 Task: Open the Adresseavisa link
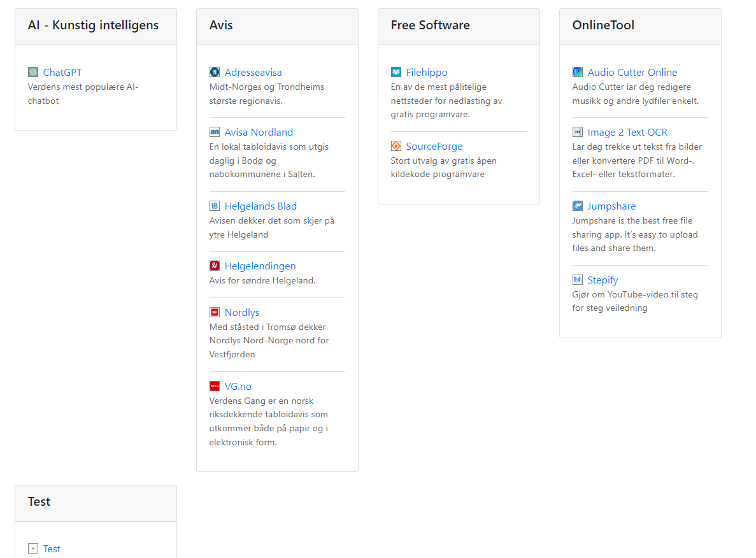253,73
